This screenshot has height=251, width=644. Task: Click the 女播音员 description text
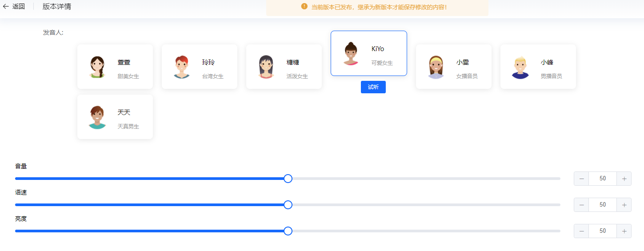tap(467, 76)
